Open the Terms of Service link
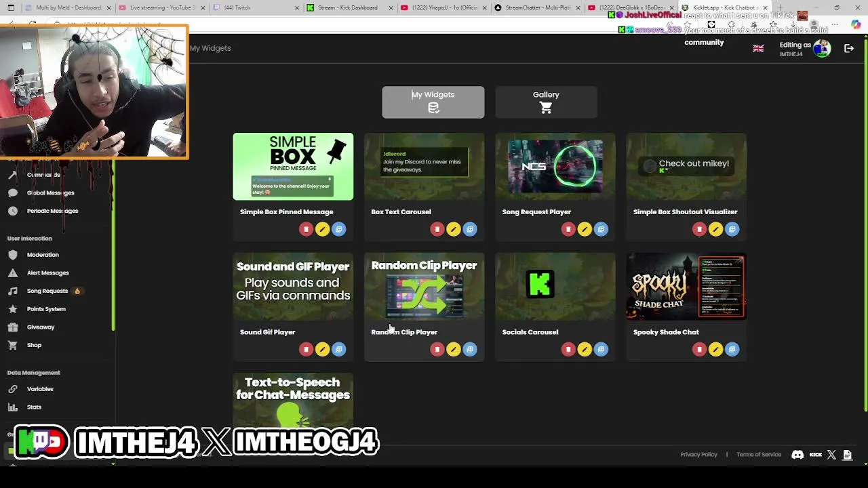 [x=759, y=455]
